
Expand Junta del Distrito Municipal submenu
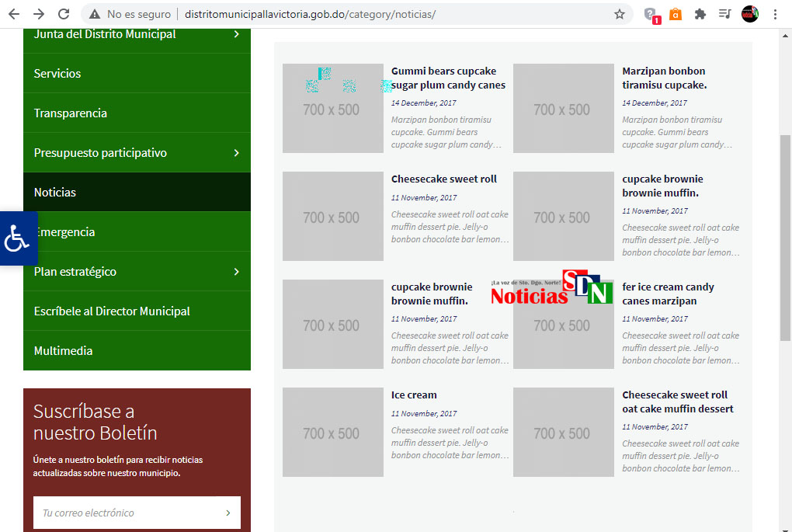[236, 34]
